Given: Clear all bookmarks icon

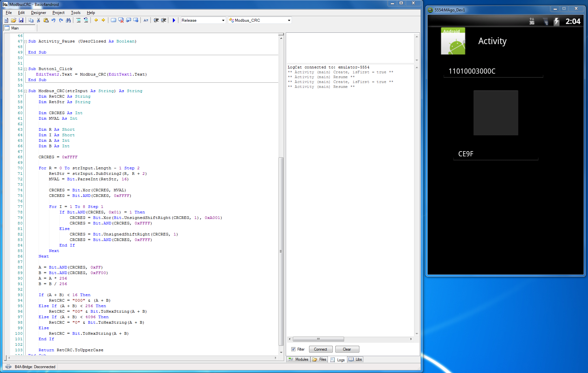Looking at the screenshot, I should (121, 20).
